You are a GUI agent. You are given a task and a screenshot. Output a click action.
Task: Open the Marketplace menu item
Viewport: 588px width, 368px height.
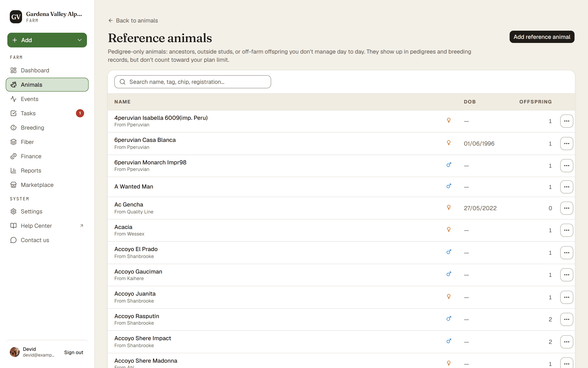coord(47,185)
